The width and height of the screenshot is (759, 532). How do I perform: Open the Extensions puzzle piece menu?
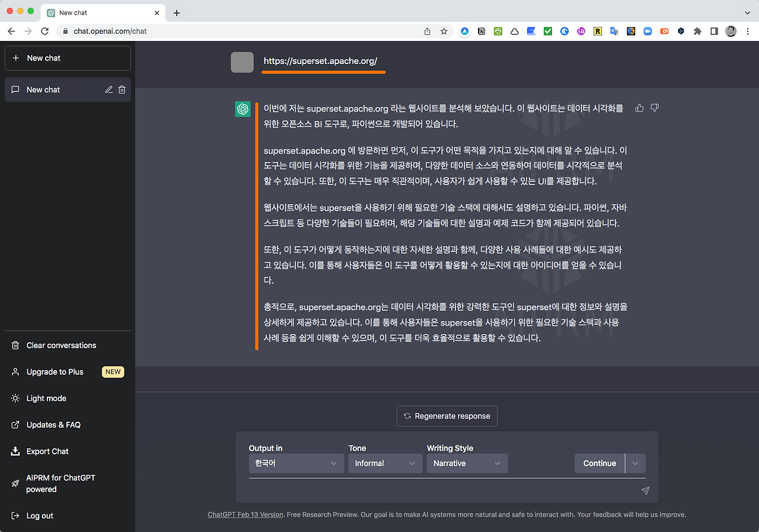[697, 31]
